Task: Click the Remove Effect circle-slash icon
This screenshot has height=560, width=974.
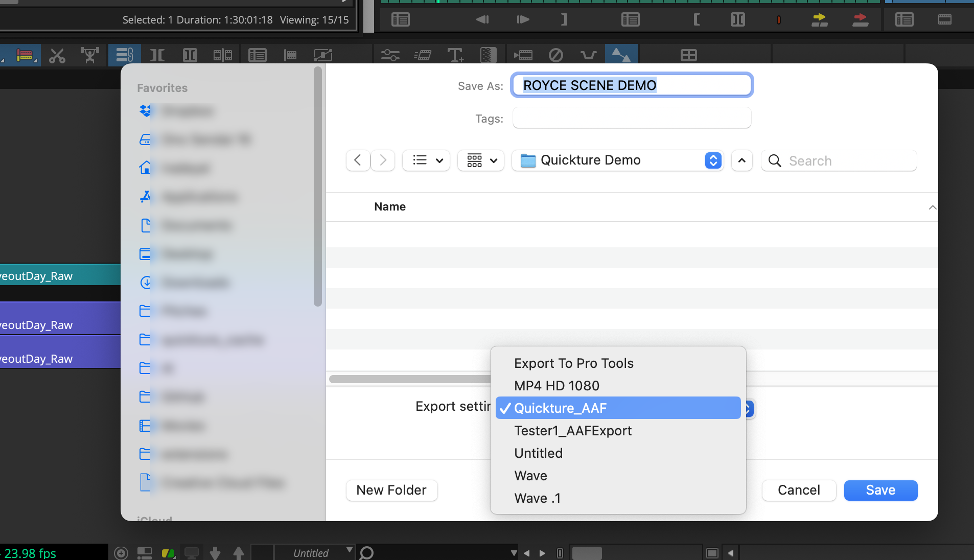Action: coord(555,55)
